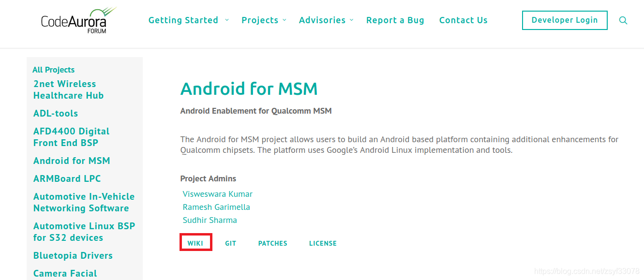644x280 pixels.
Task: Open the search magnifier icon
Action: pos(623,20)
